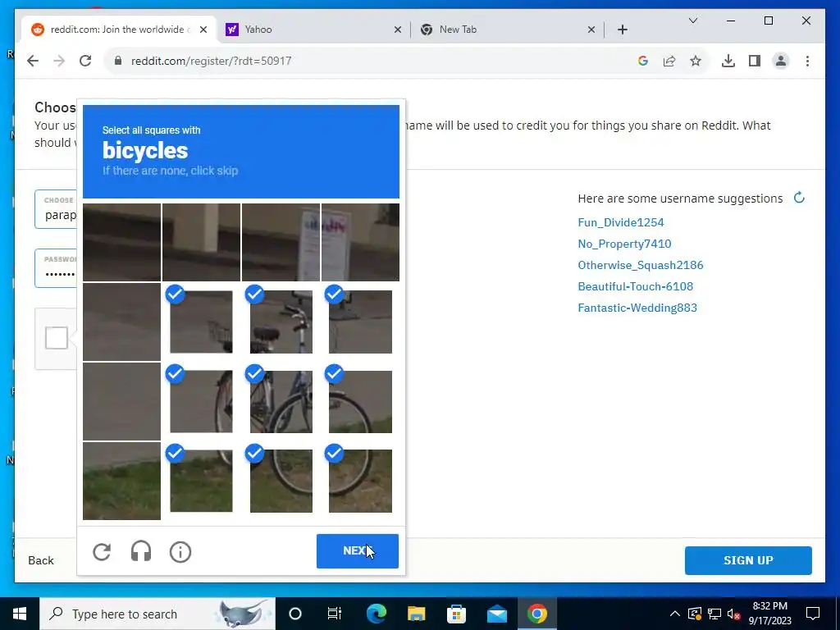The height and width of the screenshot is (630, 840).
Task: Click the address bar URL
Action: coord(211,61)
